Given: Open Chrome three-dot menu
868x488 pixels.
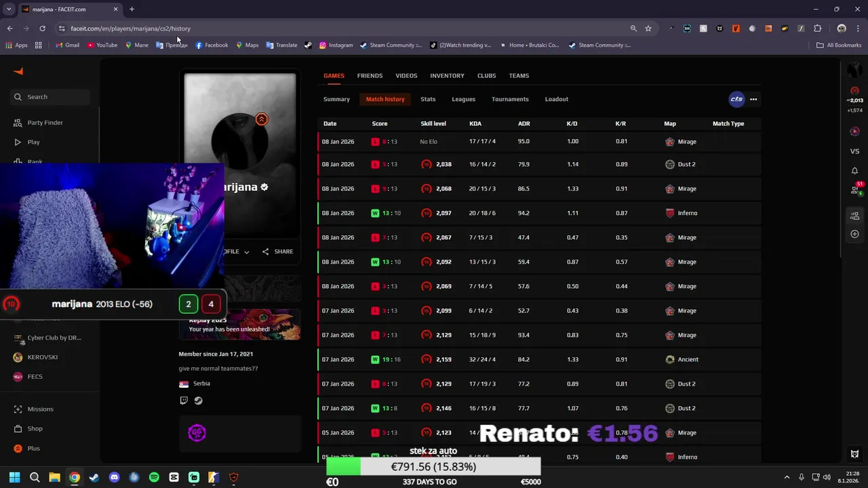Looking at the screenshot, I should (859, 28).
